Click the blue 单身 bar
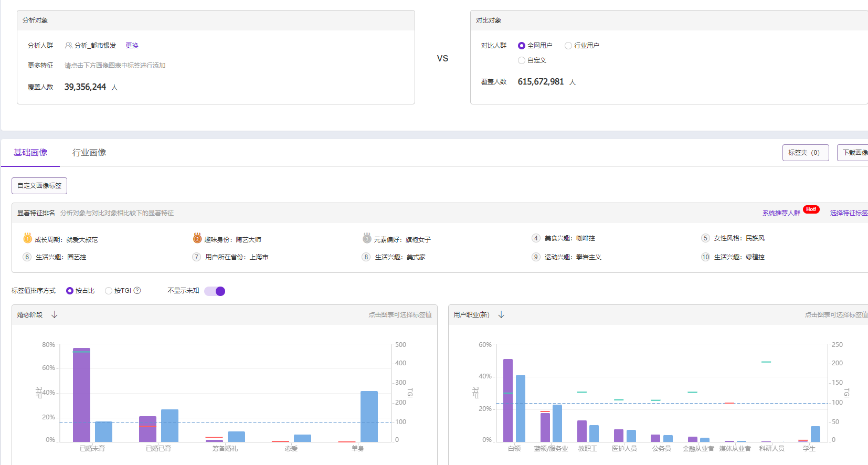 pos(369,416)
